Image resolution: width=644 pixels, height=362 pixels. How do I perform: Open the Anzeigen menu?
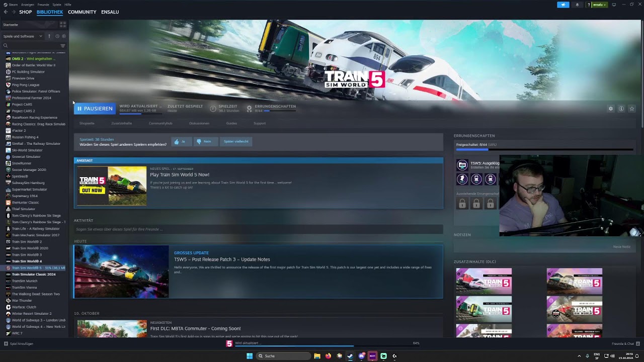[x=28, y=5]
